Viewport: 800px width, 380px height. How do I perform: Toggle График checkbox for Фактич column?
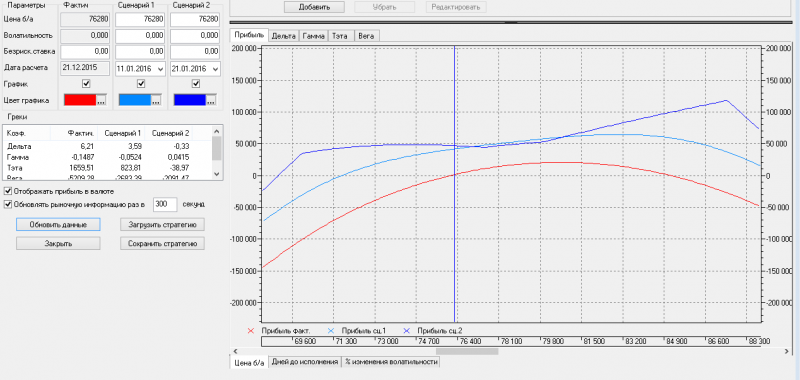point(86,84)
